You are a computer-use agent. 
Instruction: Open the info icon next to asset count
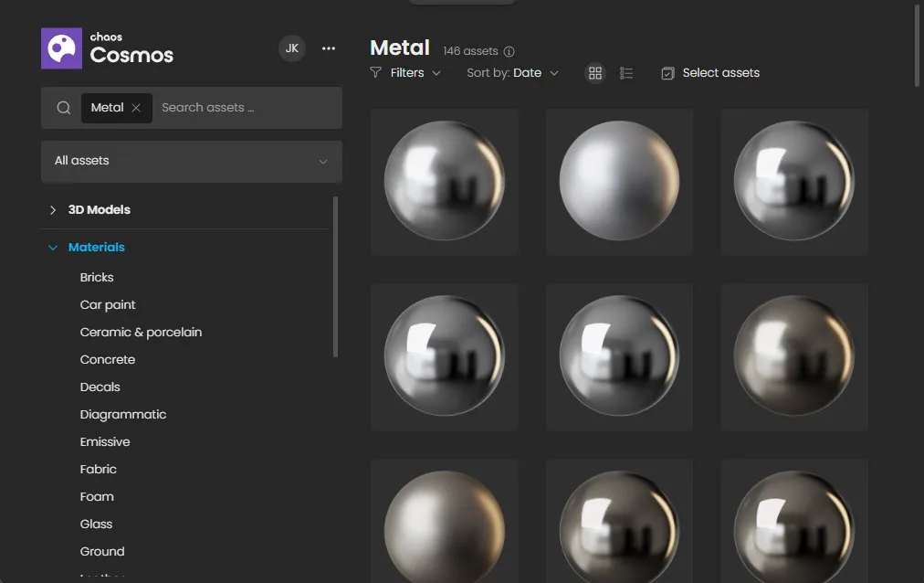point(508,51)
